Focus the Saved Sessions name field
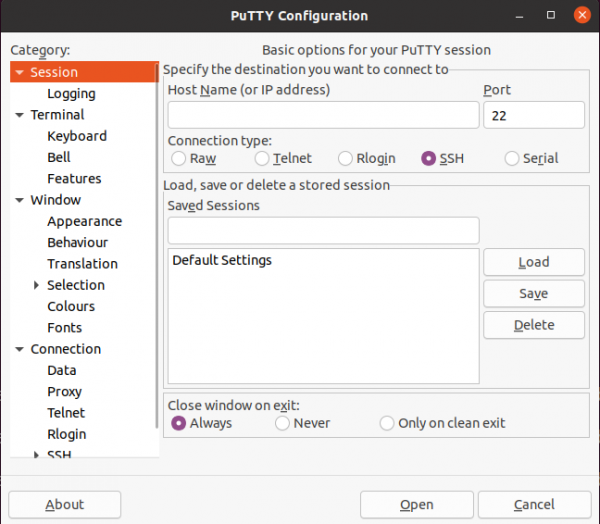The height and width of the screenshot is (524, 600). pyautogui.click(x=323, y=231)
